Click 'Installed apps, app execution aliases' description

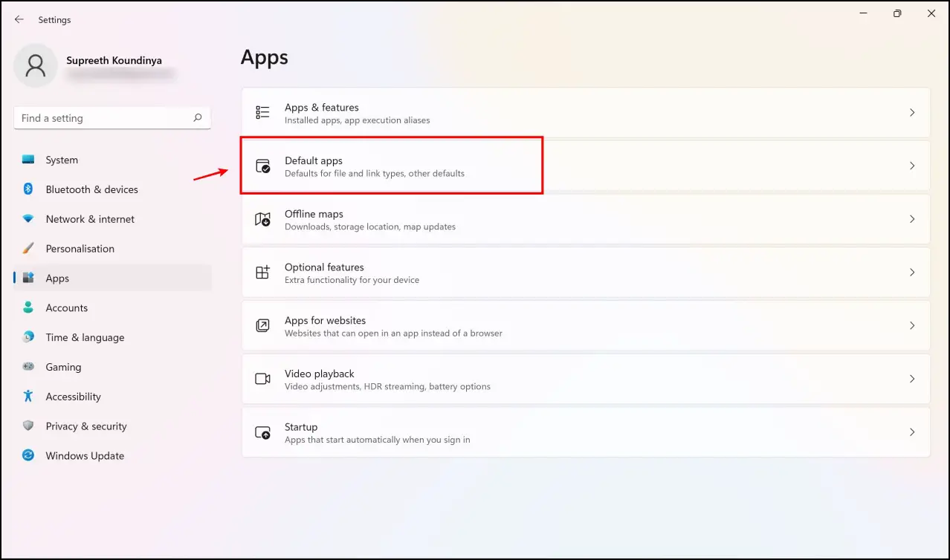pos(358,120)
